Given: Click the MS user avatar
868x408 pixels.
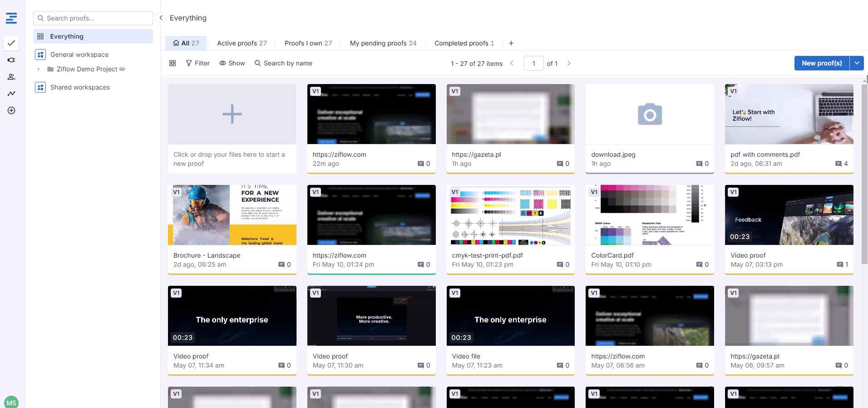Looking at the screenshot, I should 11,402.
